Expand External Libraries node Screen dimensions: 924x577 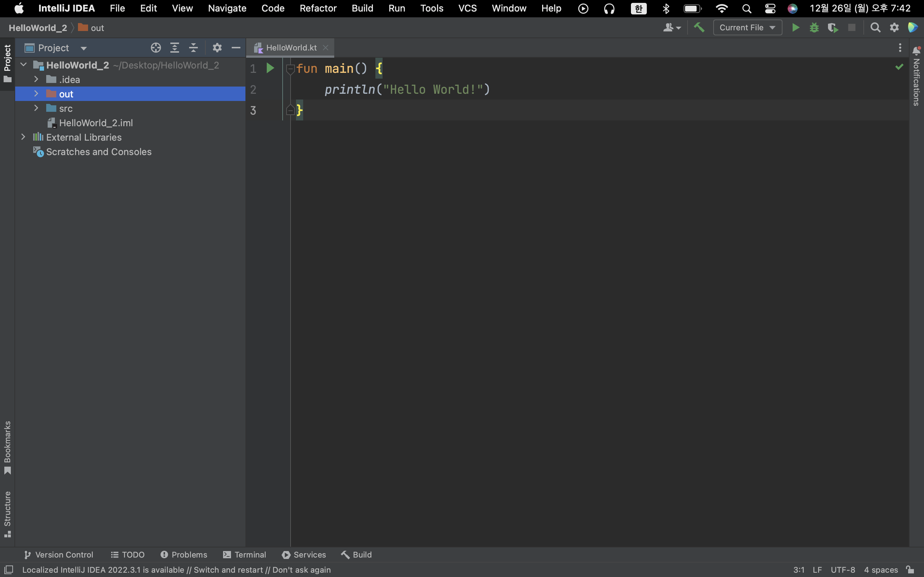(x=23, y=137)
